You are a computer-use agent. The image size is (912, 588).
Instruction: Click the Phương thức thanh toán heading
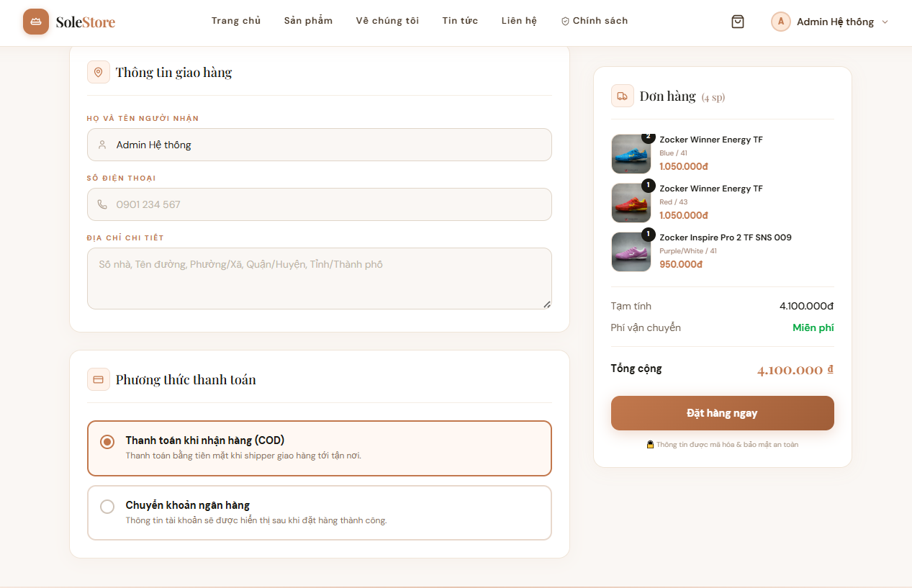(x=186, y=379)
